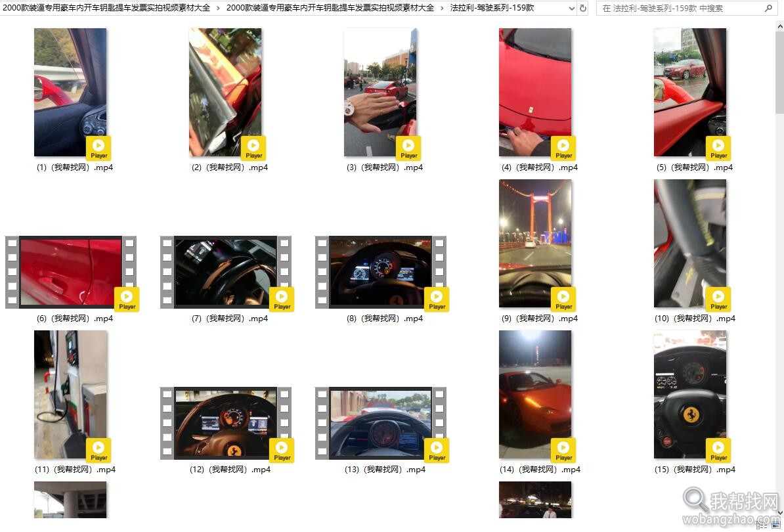Image resolution: width=784 pixels, height=532 pixels.
Task: Select the filmstrip thumbnail of video (8)
Action: (380, 272)
